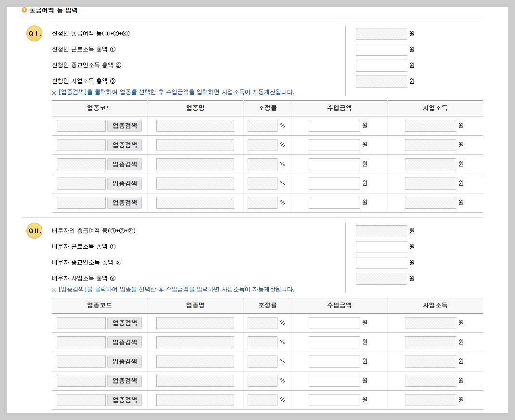The width and height of the screenshot is (515, 420).
Task: Click 업종코드 field in Q I first row
Action: [81, 126]
